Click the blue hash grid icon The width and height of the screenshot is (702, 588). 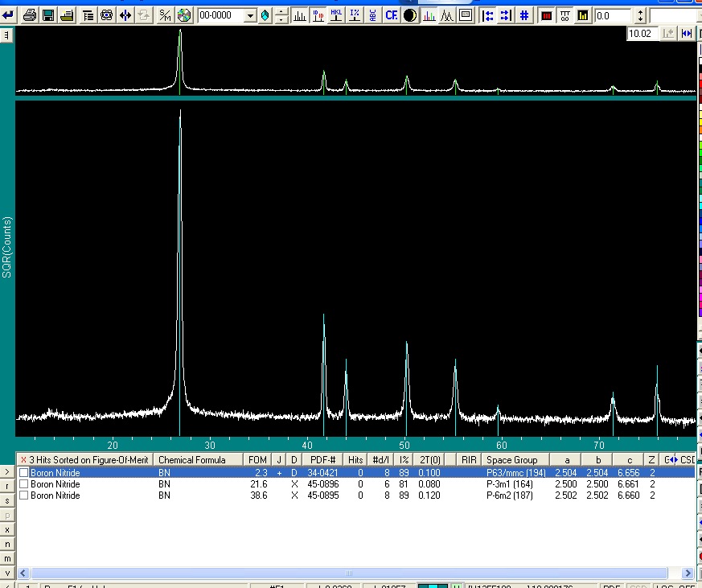tap(523, 15)
